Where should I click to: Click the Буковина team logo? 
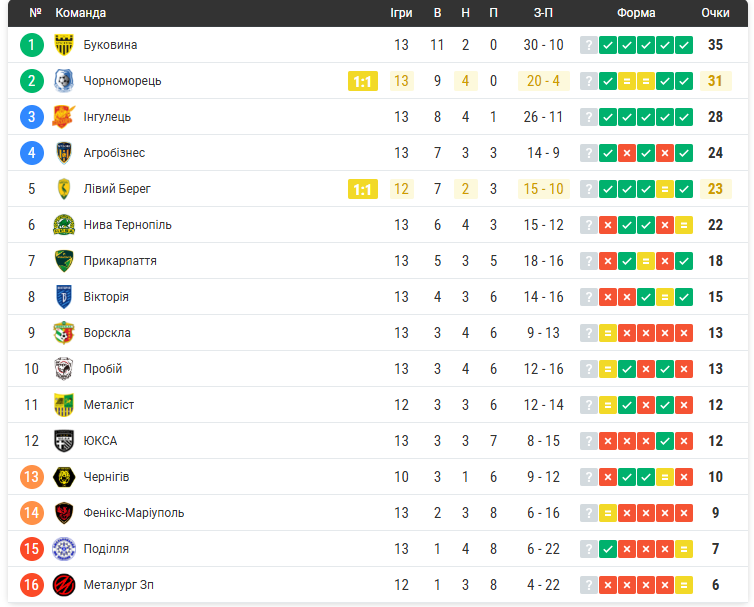click(64, 45)
